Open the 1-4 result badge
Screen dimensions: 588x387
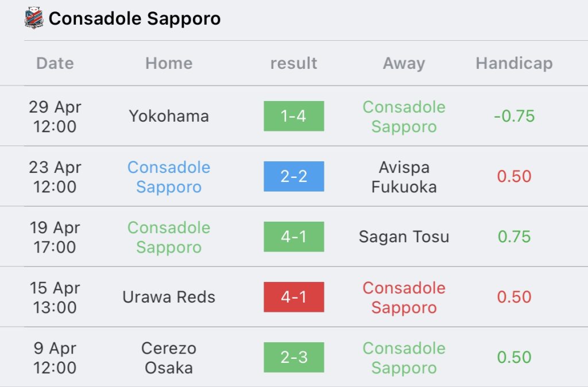293,116
